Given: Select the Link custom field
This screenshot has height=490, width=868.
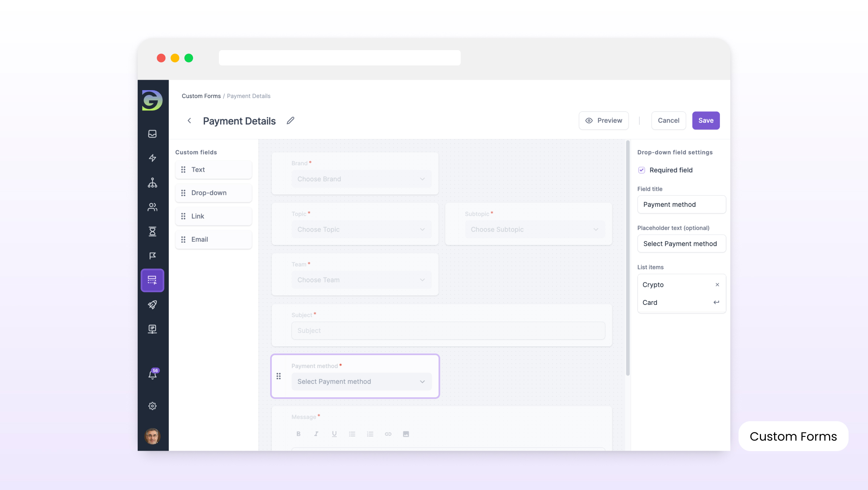Looking at the screenshot, I should click(x=213, y=216).
